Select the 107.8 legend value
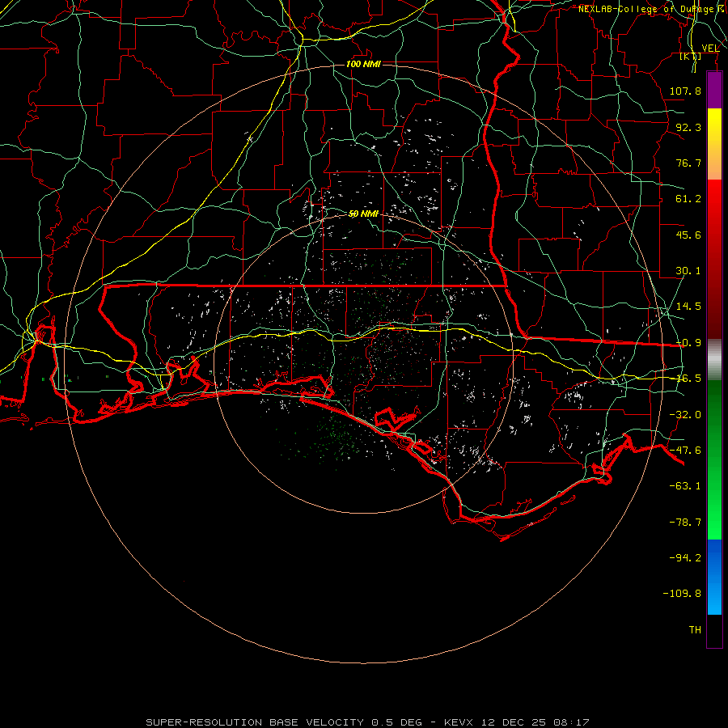The height and width of the screenshot is (728, 728). click(685, 91)
